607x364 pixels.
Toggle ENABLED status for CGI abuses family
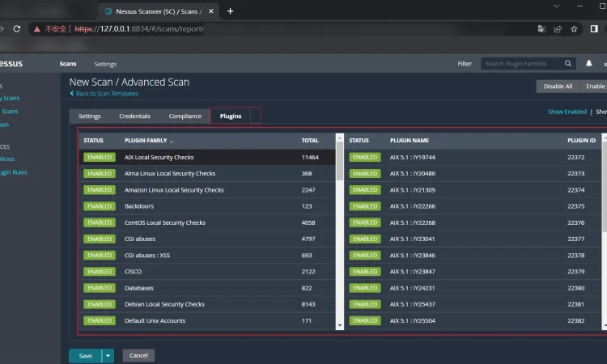tap(100, 239)
